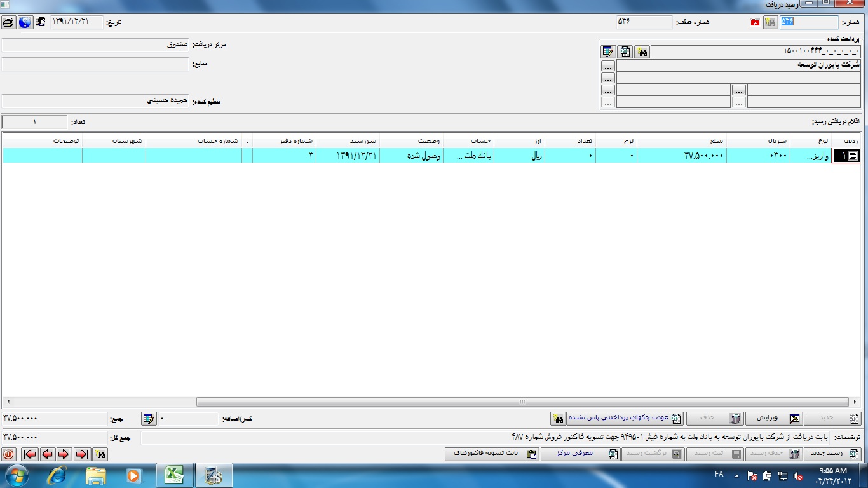Viewport: 868px width, 488px height.
Task: Click the plain red right arrow
Action: pos(64,454)
